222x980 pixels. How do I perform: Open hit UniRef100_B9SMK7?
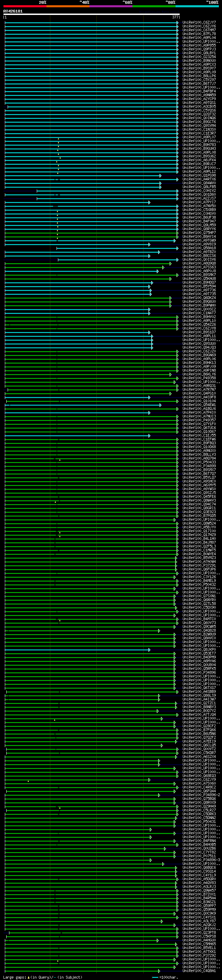click(199, 275)
